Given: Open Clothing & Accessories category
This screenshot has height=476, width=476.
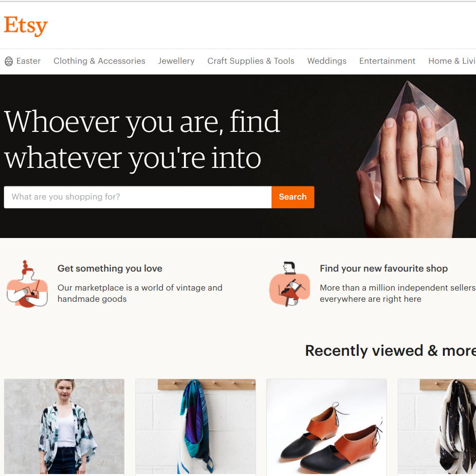Looking at the screenshot, I should [x=99, y=61].
